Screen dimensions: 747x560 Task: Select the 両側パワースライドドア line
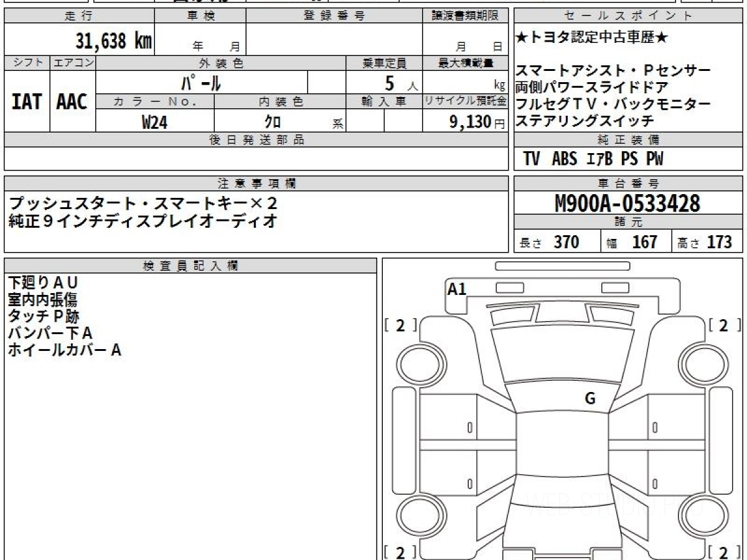tap(592, 87)
